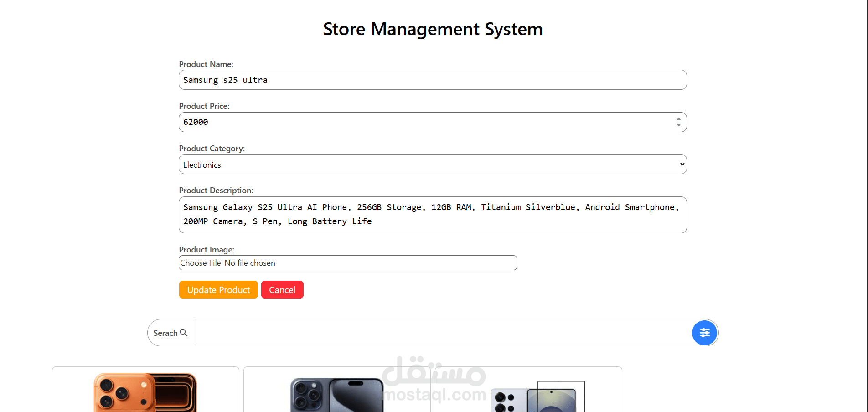Screen dimensions: 868x412
Task: Click the 'Product Name:' label
Action: 206,64
